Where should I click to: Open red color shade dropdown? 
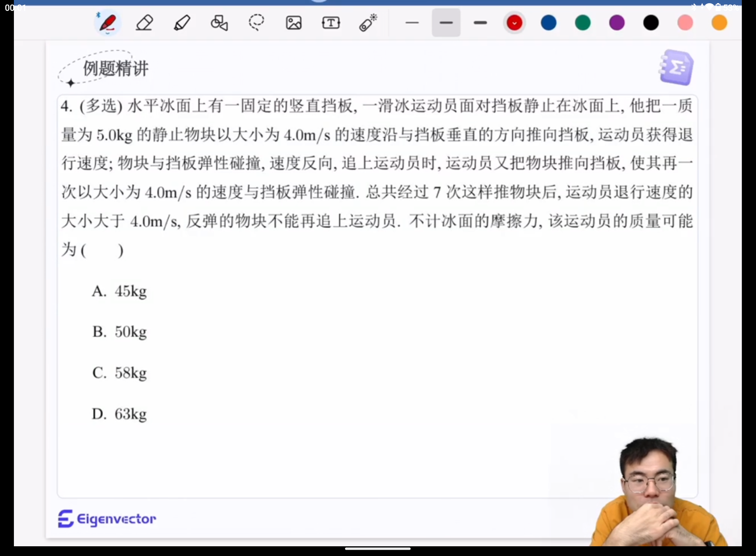tap(514, 23)
